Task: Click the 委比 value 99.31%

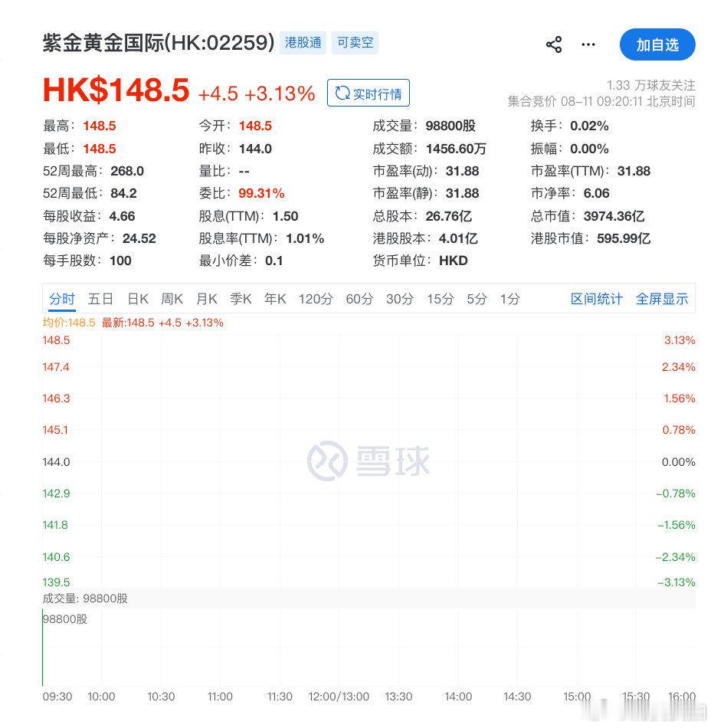Action: 261,194
